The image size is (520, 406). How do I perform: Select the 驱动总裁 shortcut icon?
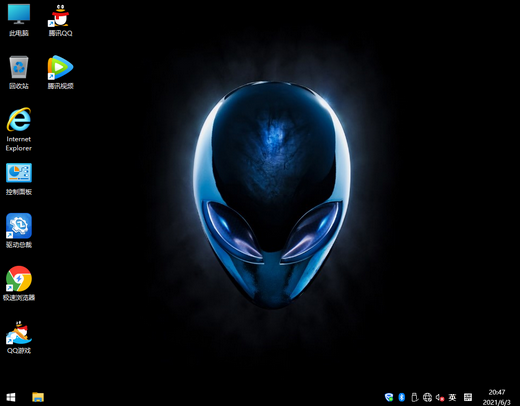[x=19, y=231]
